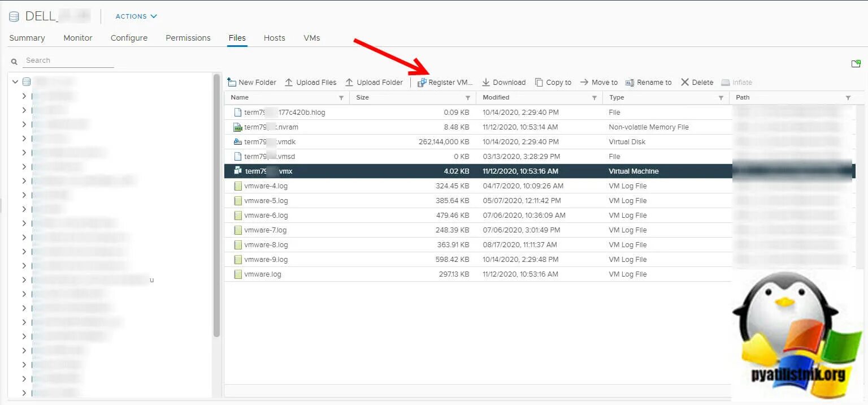Image resolution: width=868 pixels, height=405 pixels.
Task: Open the Files tab
Action: pyautogui.click(x=237, y=38)
